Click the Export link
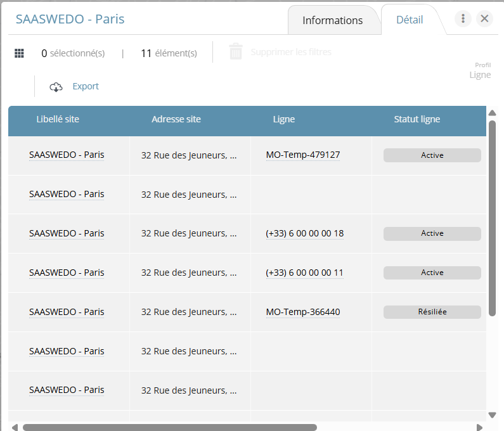Image resolution: width=504 pixels, height=431 pixels. point(86,86)
